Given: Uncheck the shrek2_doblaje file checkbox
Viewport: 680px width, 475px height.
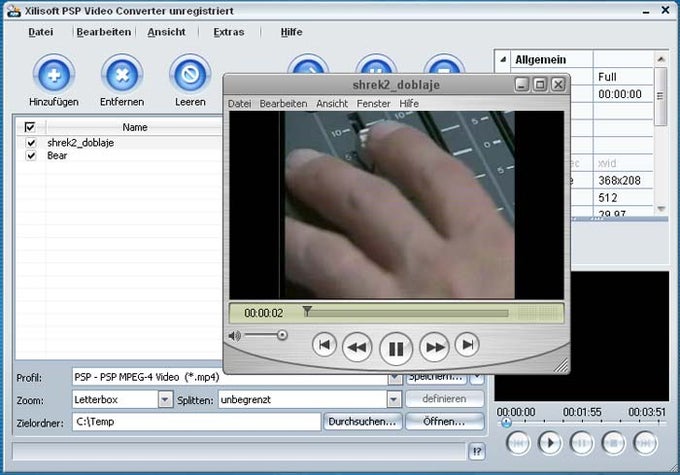Looking at the screenshot, I should [x=31, y=143].
